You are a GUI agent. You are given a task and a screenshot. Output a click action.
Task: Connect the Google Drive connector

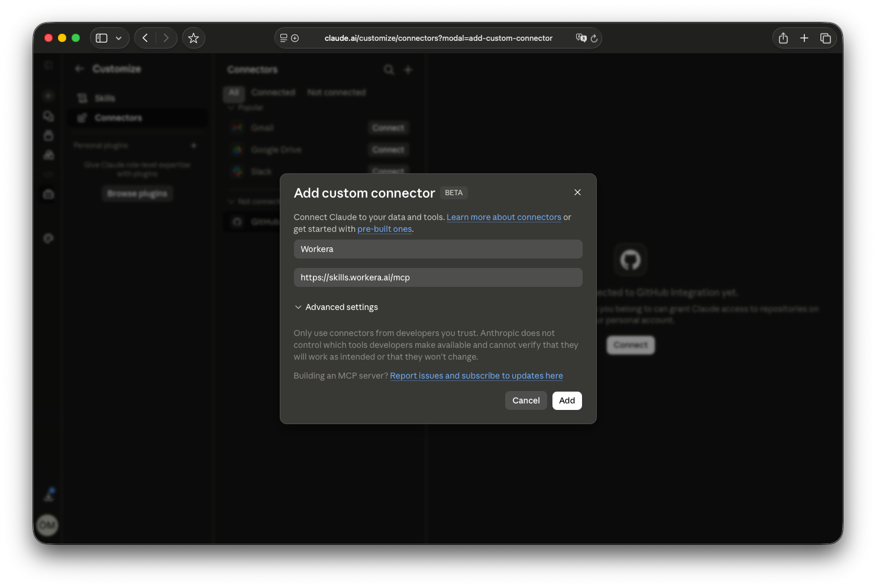[x=388, y=150]
